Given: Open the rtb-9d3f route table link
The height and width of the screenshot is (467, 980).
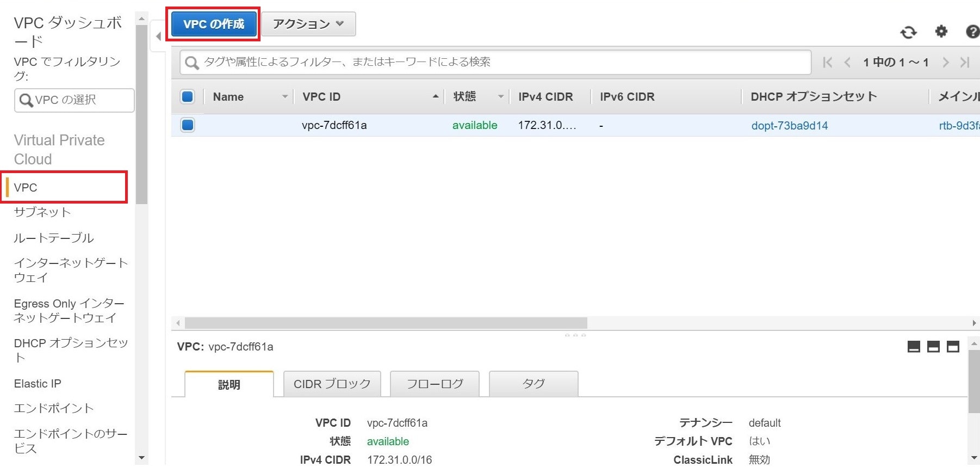Looking at the screenshot, I should coord(959,126).
